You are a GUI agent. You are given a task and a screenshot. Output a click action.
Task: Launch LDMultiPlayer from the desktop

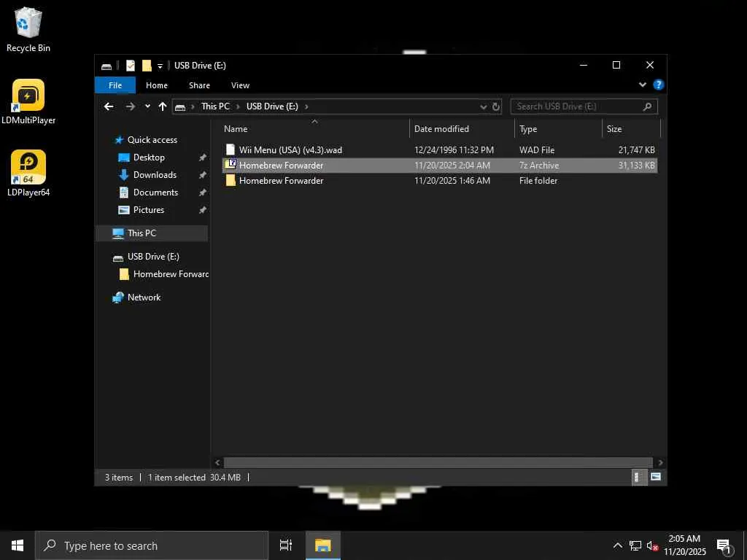point(28,102)
